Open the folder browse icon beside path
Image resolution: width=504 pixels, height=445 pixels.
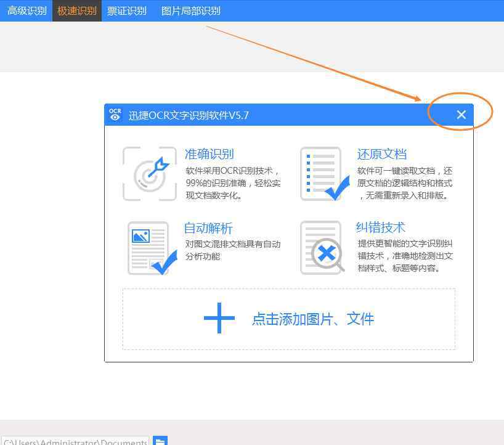click(160, 441)
